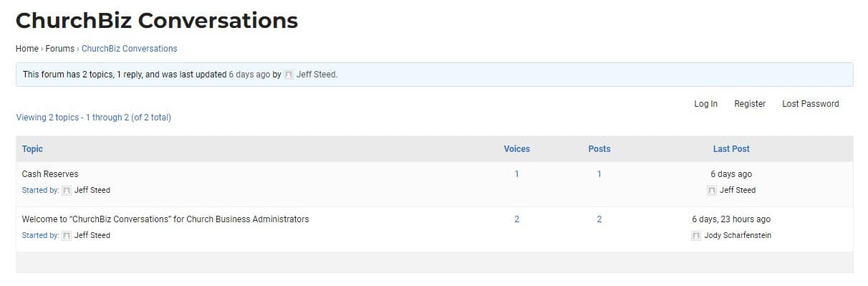This screenshot has width=868, height=286.
Task: Open the Log In menu item
Action: coord(705,104)
